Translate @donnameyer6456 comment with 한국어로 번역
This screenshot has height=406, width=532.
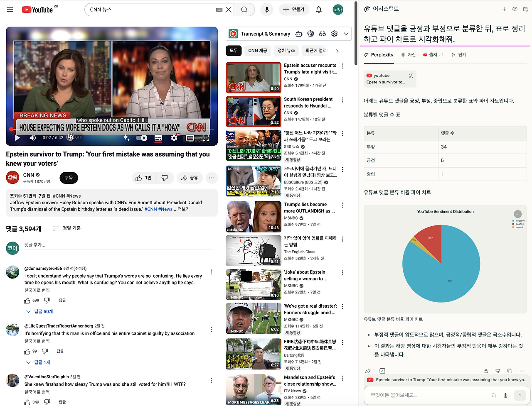click(37, 290)
